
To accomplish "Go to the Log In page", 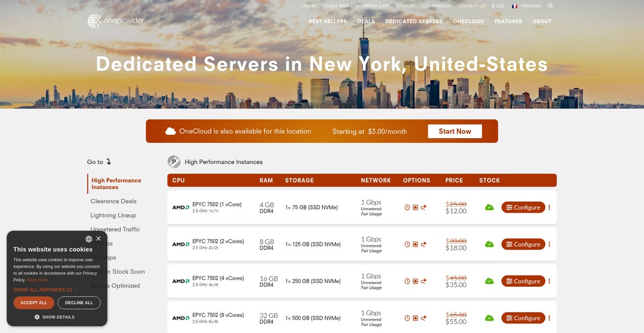I will (309, 6).
